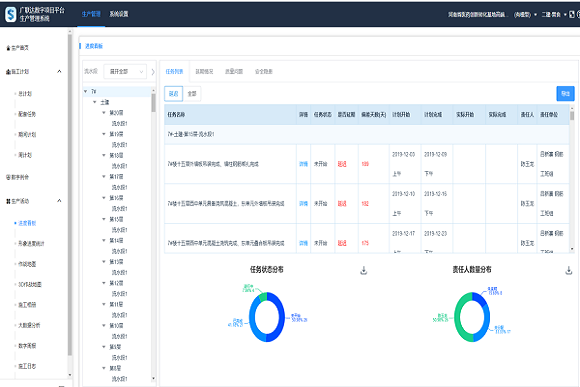The width and height of the screenshot is (580, 387).
Task: Select the 延迟 filter toggle button
Action: click(173, 94)
